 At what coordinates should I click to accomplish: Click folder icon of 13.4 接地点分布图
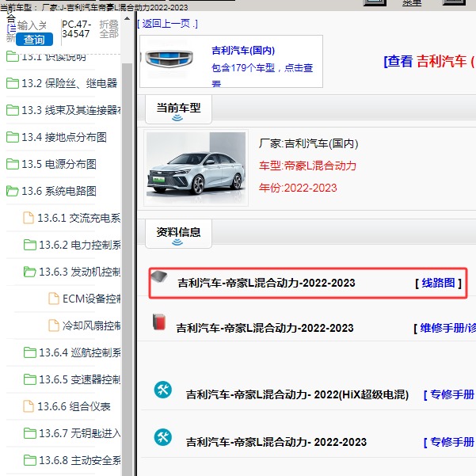pos(13,137)
